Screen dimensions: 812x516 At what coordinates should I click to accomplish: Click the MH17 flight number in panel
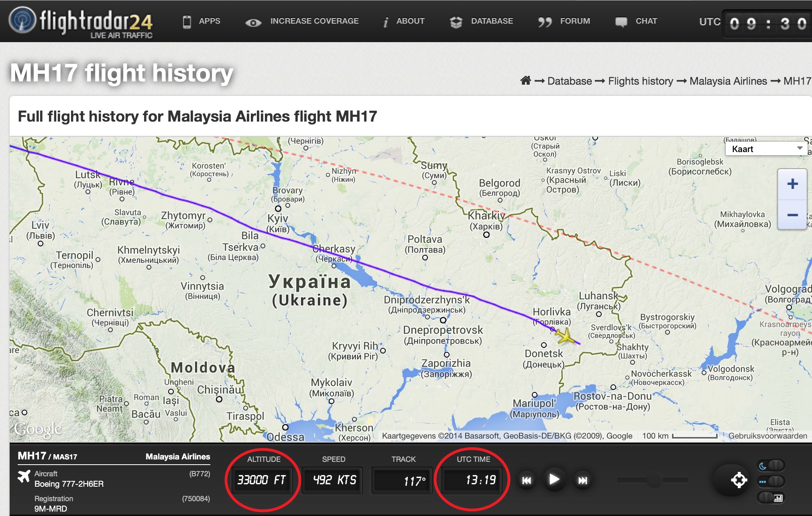pos(32,456)
